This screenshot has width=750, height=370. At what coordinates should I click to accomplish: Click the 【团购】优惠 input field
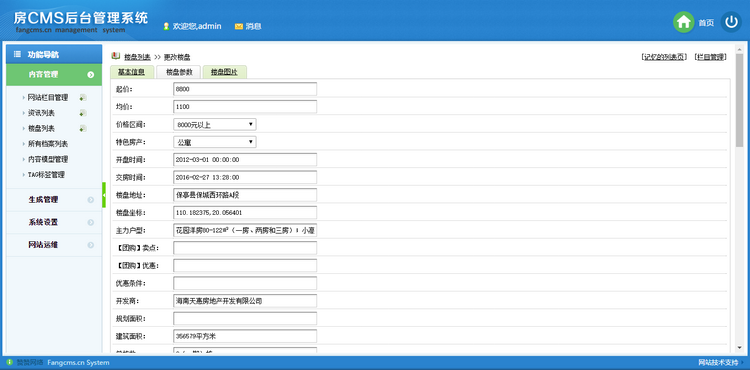(245, 266)
